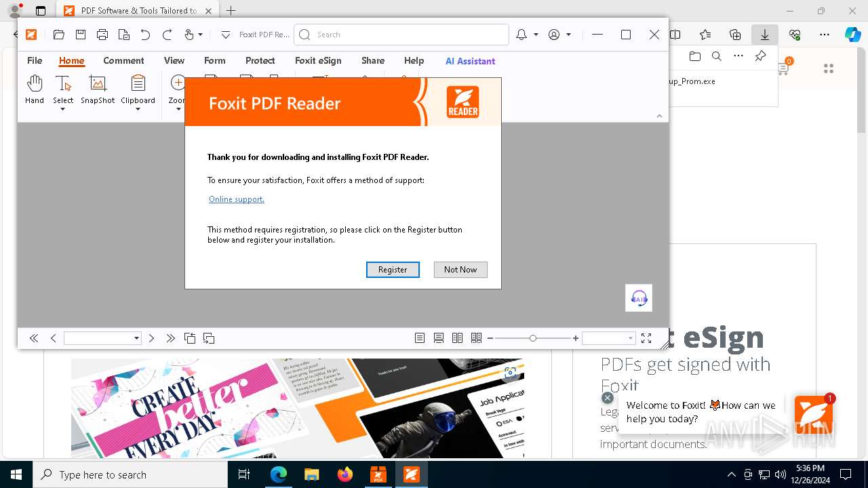Click the previous view icon in status bar
Viewport: 868px width, 488px height.
[190, 338]
